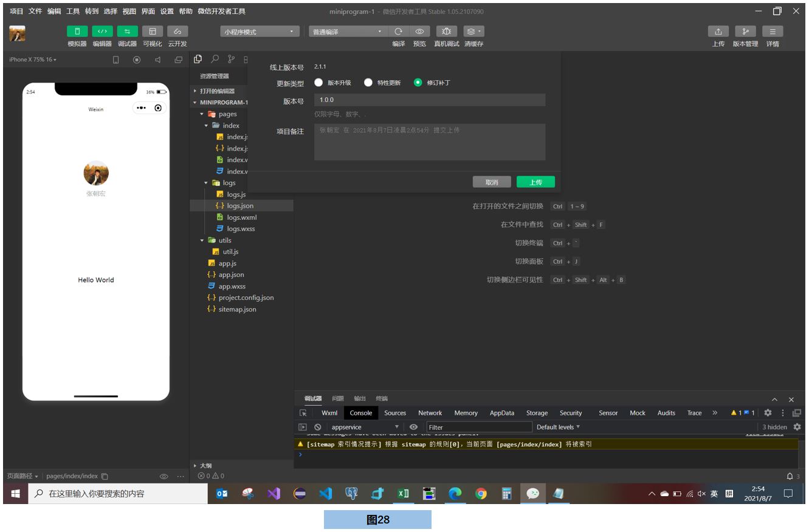Switch to the 问题 problems tab
This screenshot has width=809, height=532.
(x=338, y=399)
